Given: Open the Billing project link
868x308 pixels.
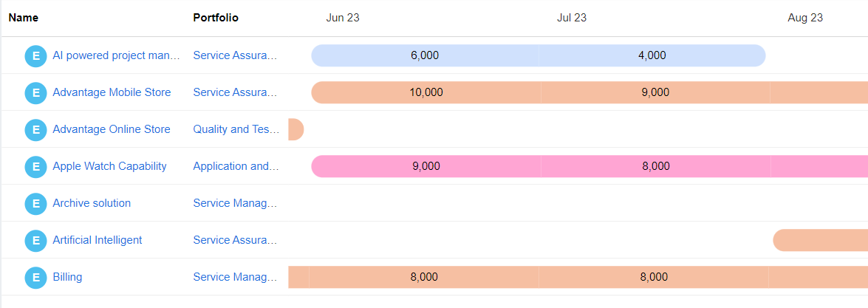Looking at the screenshot, I should pyautogui.click(x=67, y=277).
